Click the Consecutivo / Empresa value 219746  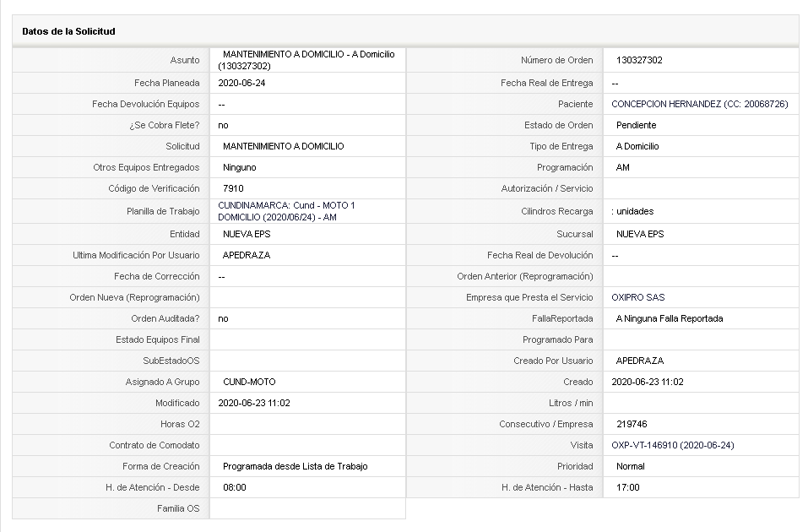[632, 424]
